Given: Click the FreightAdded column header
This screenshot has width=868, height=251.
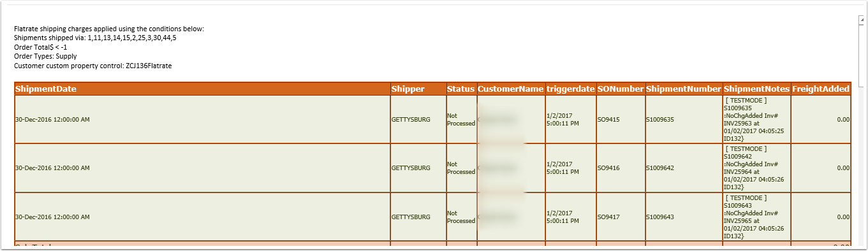Looking at the screenshot, I should point(821,89).
